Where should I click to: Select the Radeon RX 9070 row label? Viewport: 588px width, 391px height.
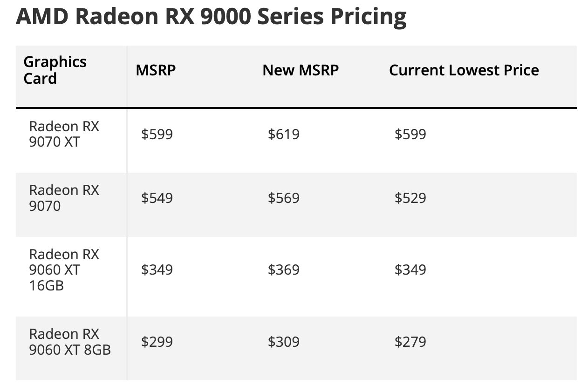tap(64, 198)
